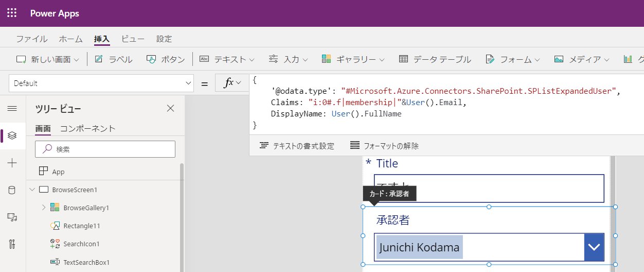Insert a ラベル control
Screen dimensions: 644x272
[114, 59]
